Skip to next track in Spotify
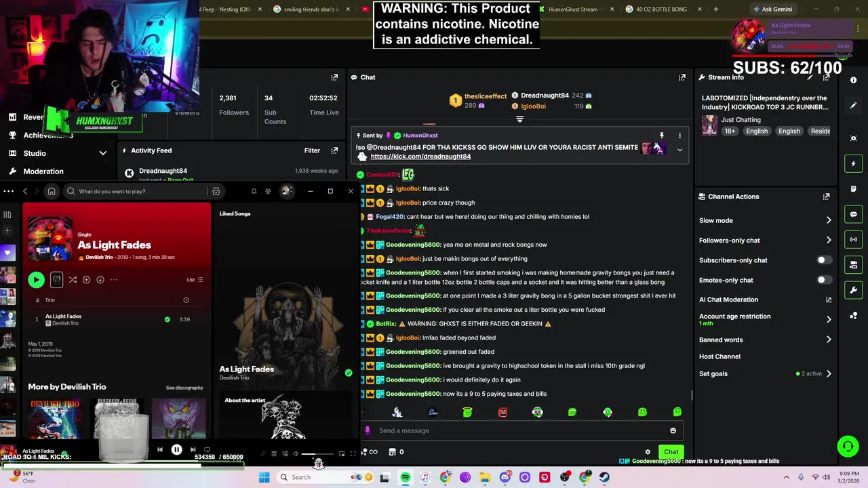 (193, 449)
